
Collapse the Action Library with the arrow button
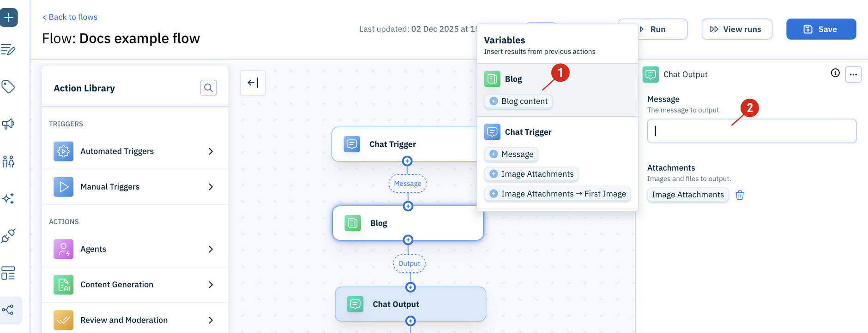tap(253, 83)
